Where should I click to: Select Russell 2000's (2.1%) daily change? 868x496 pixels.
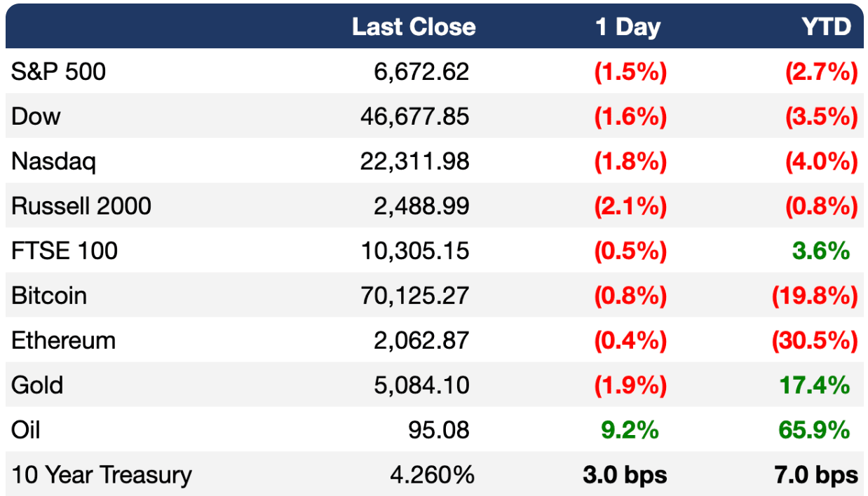630,205
